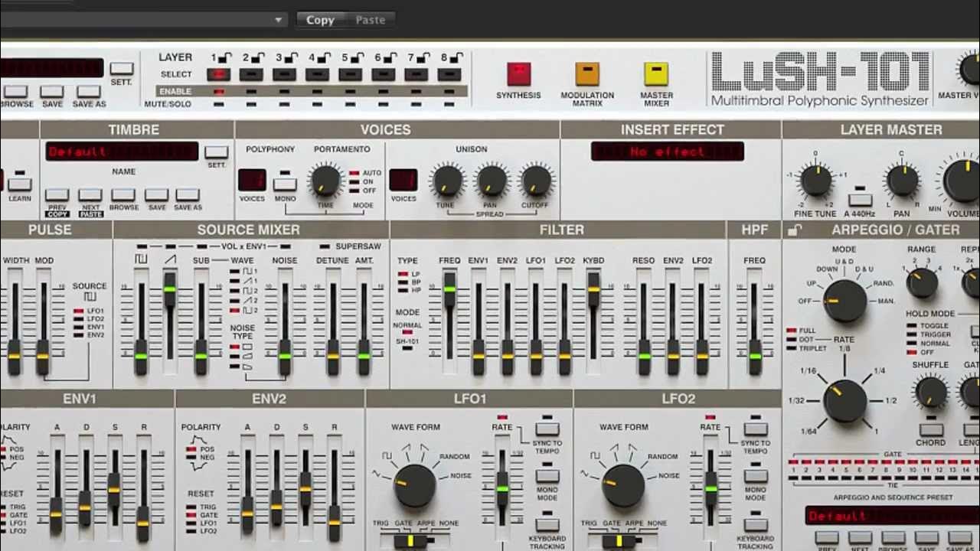Select layer 6 with its SELECT button

[383, 74]
